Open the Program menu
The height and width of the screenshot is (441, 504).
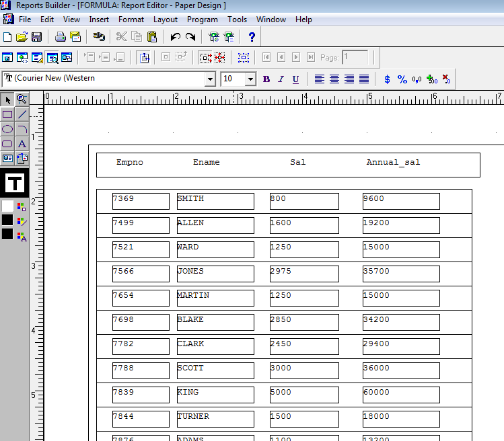pyautogui.click(x=202, y=19)
